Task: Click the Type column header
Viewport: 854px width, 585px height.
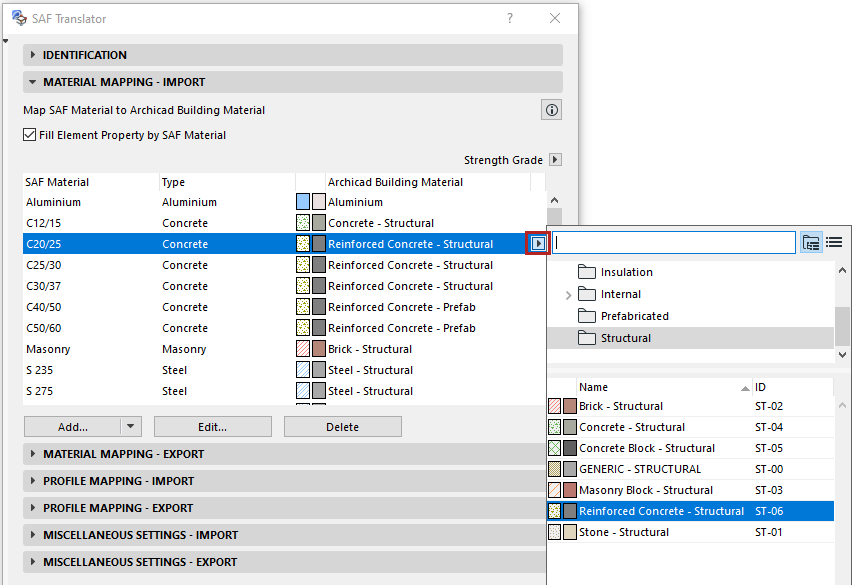Action: pos(227,182)
